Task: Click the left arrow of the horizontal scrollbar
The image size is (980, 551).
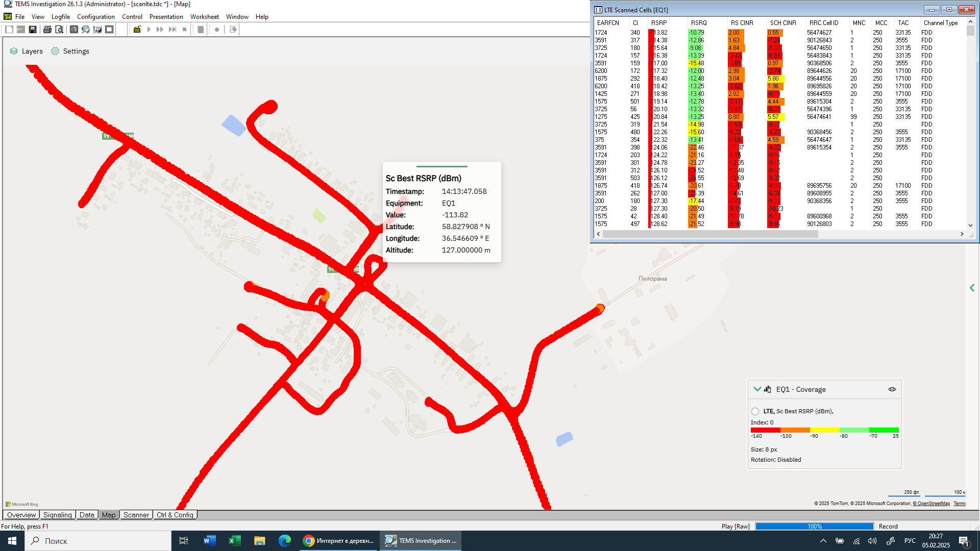Action: [598, 234]
